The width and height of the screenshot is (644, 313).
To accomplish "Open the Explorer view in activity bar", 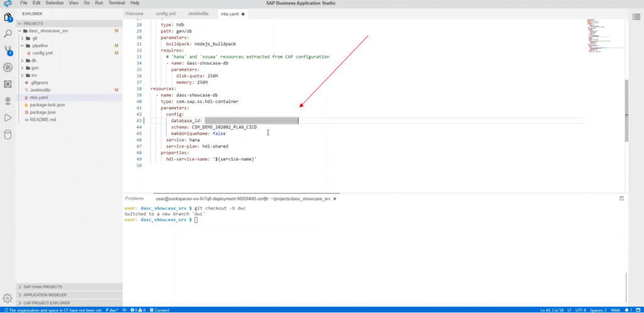I will tap(8, 18).
